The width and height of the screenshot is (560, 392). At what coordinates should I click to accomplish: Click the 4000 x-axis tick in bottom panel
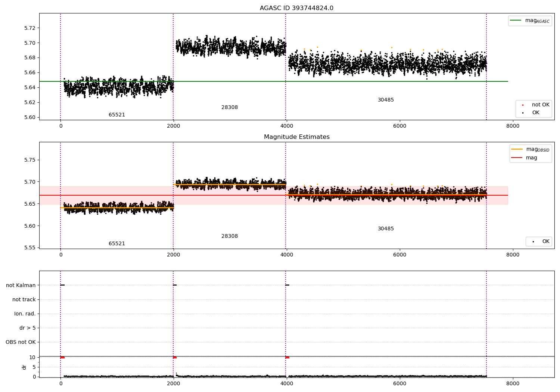click(286, 384)
